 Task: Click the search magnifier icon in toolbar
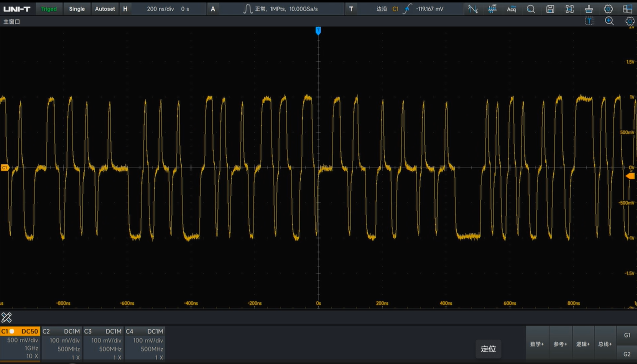[x=531, y=9]
